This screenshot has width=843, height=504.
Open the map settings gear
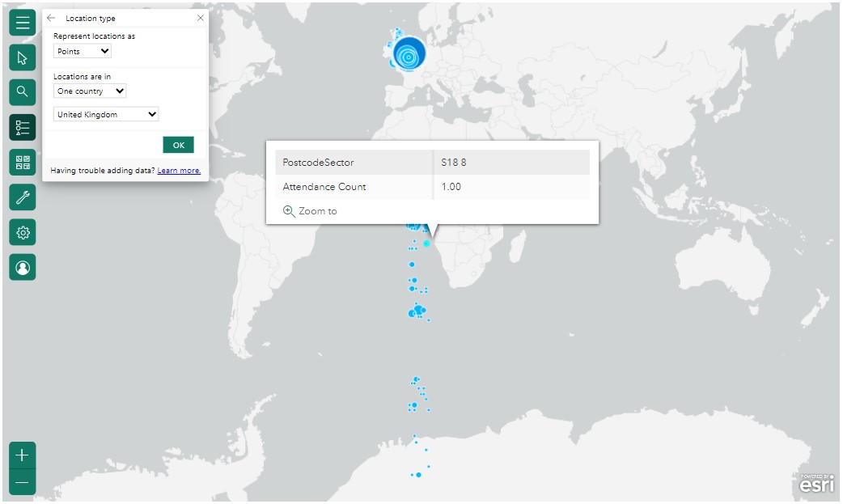click(22, 232)
